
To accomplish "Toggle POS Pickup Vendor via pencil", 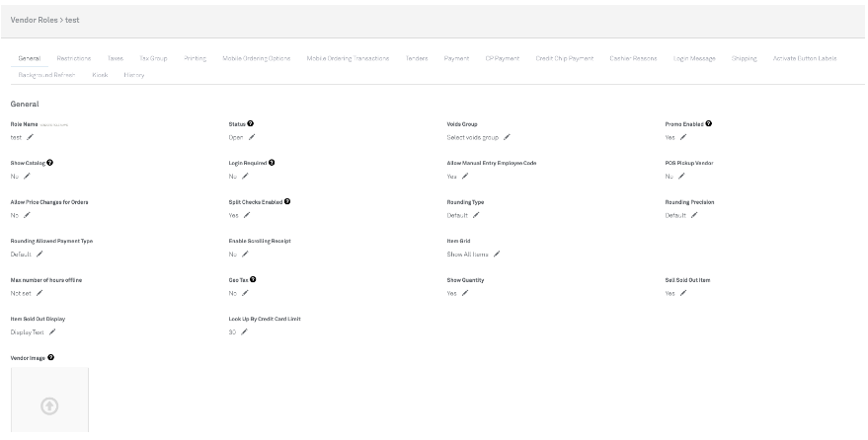I will click(682, 176).
